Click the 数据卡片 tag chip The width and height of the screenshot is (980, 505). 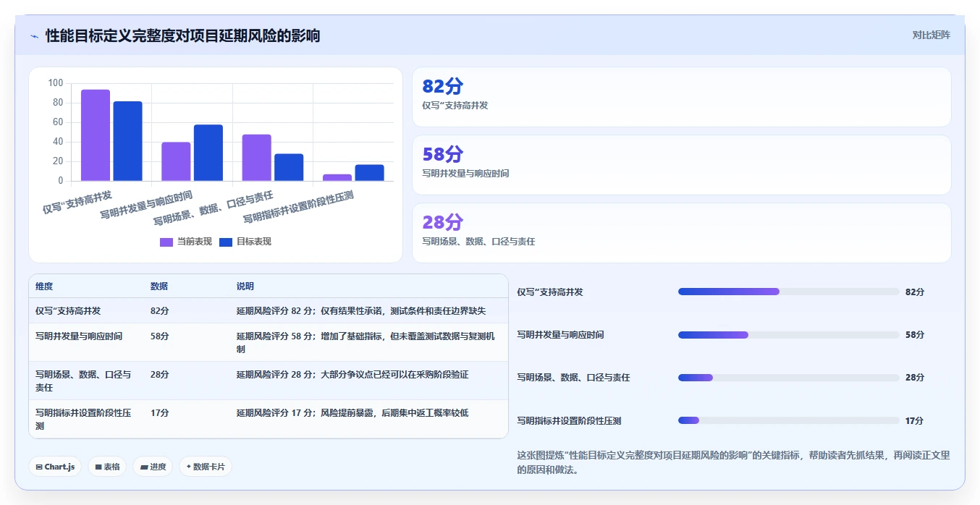(x=206, y=467)
